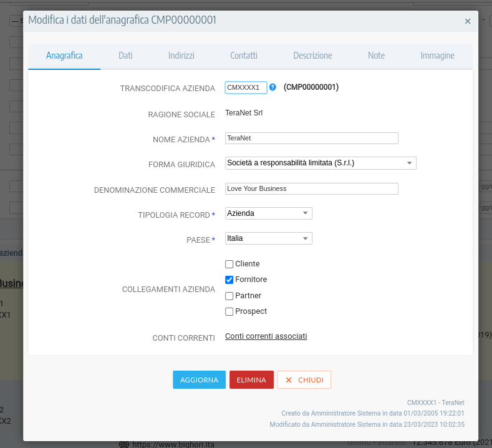The image size is (492, 448).
Task: Click the red Elimina button
Action: pos(251,380)
